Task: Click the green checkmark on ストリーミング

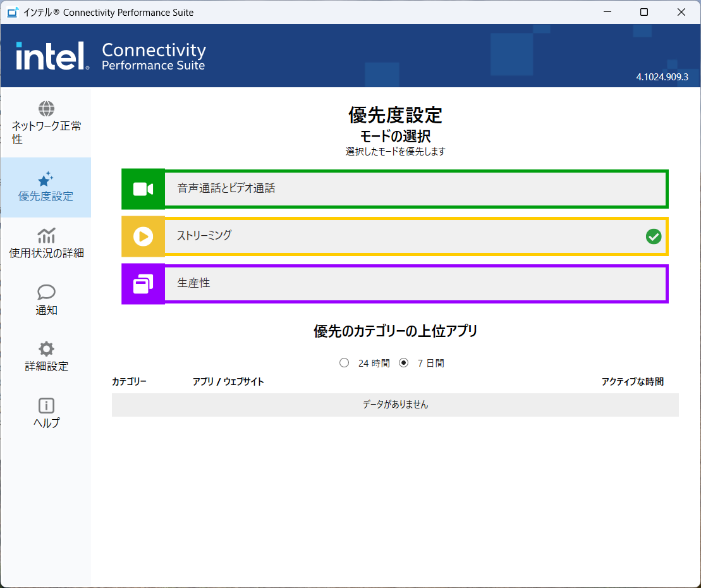Action: (654, 236)
